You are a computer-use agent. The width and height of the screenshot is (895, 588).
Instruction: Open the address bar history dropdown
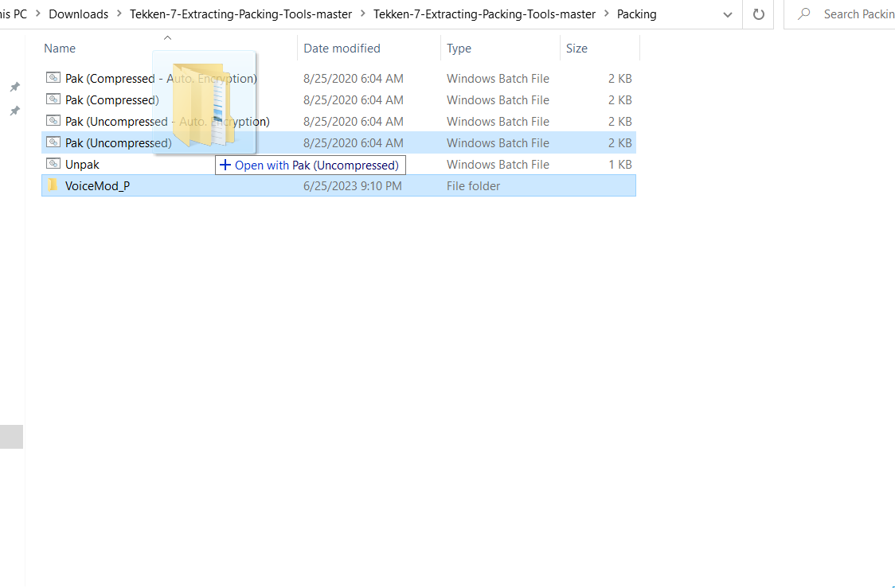coord(727,14)
